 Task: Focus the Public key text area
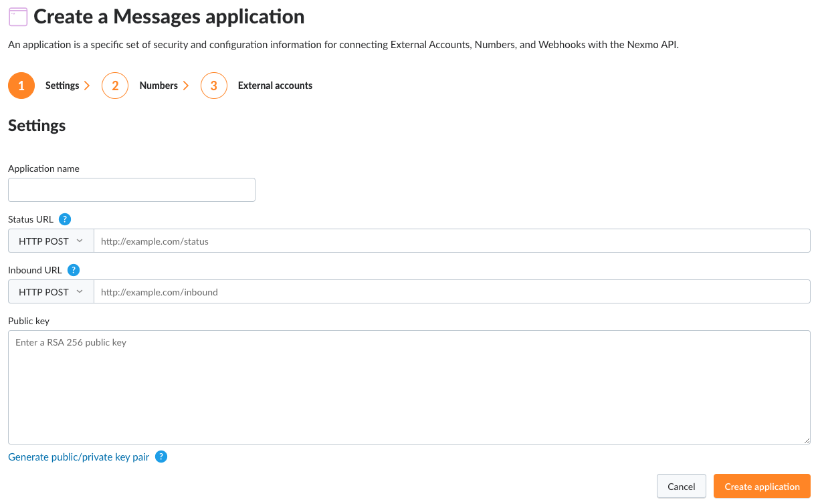pyautogui.click(x=409, y=387)
